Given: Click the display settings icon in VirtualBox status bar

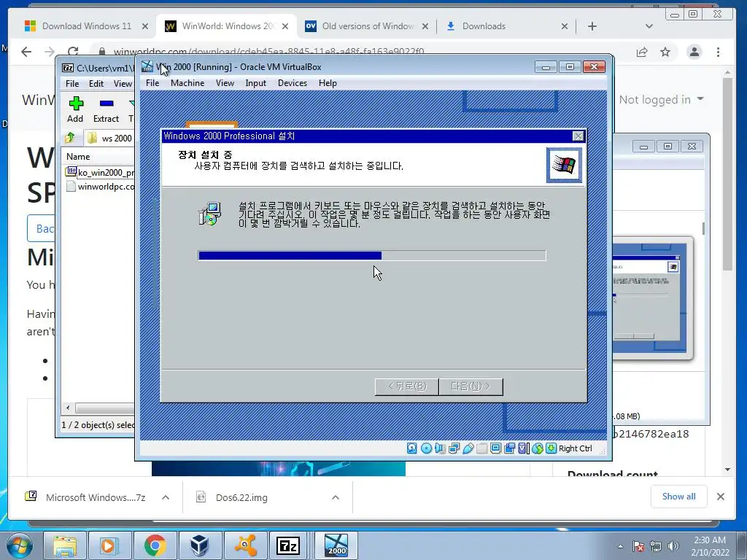Looking at the screenshot, I should tap(496, 448).
